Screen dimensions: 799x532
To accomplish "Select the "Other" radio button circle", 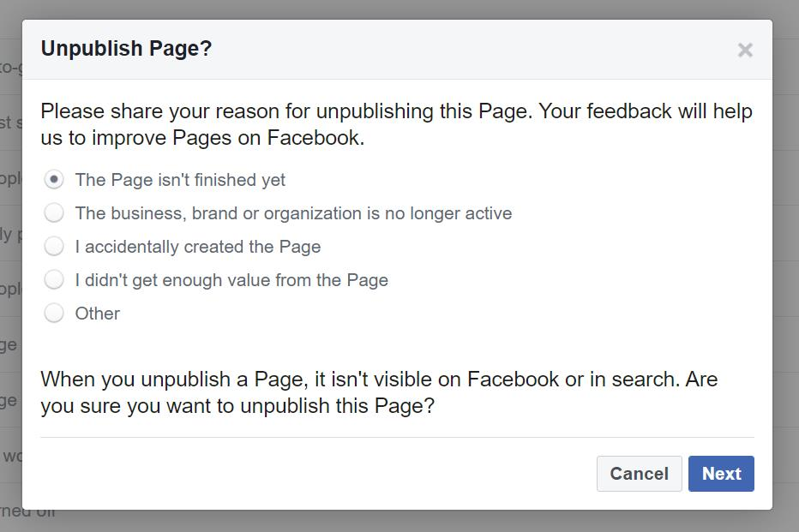I will (x=54, y=314).
